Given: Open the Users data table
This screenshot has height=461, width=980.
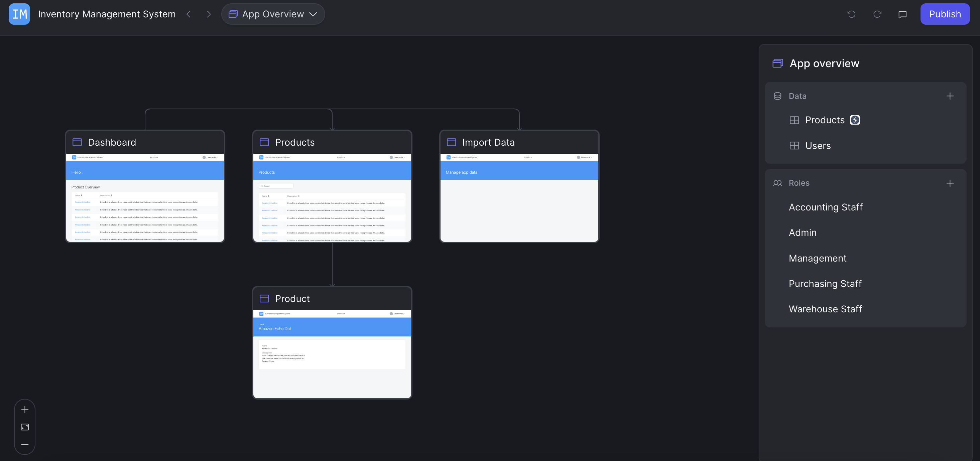Looking at the screenshot, I should point(818,146).
